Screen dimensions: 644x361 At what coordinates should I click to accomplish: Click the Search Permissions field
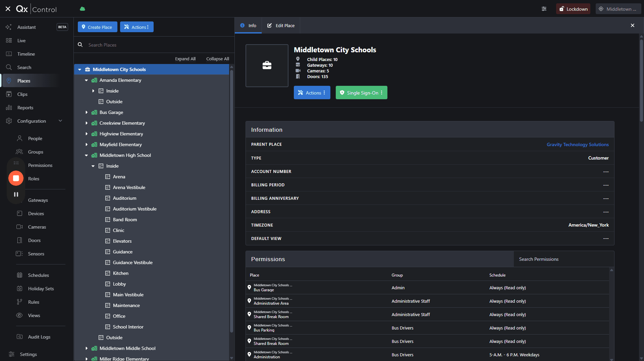564,259
